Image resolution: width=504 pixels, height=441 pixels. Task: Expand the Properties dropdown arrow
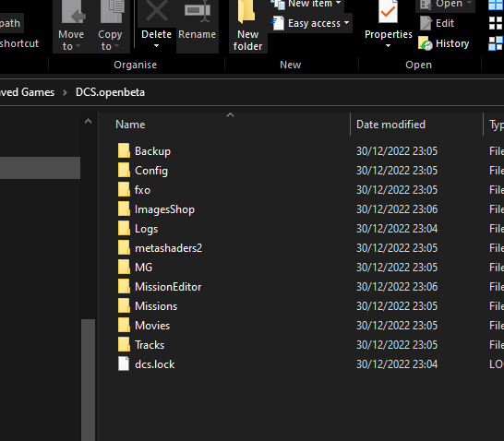[x=388, y=46]
